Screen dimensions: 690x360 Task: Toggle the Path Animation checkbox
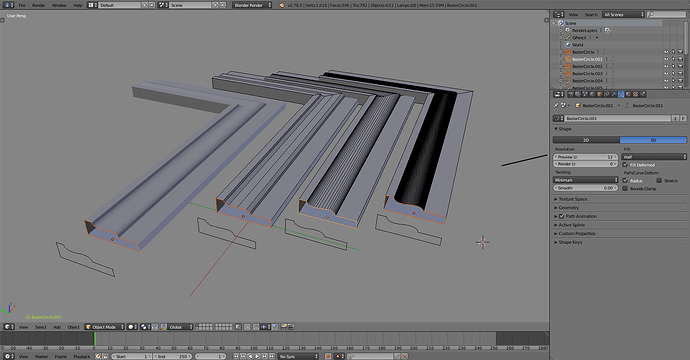point(562,216)
